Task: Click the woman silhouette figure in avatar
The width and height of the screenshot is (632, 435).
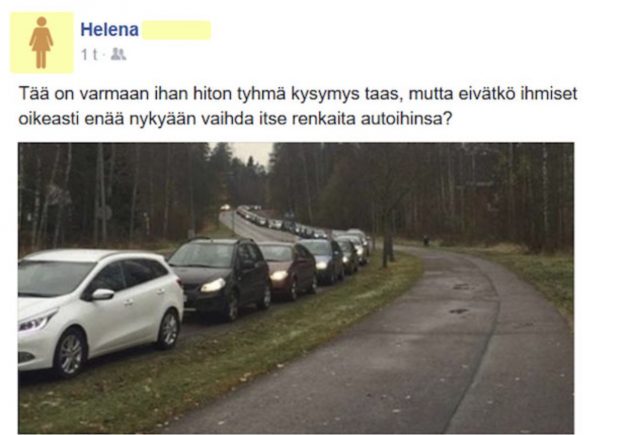Action: click(41, 42)
